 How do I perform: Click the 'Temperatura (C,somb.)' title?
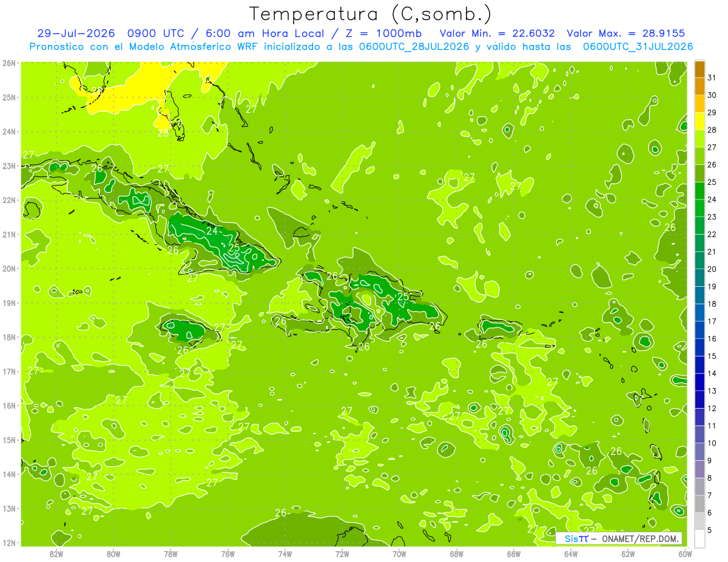coord(371,14)
